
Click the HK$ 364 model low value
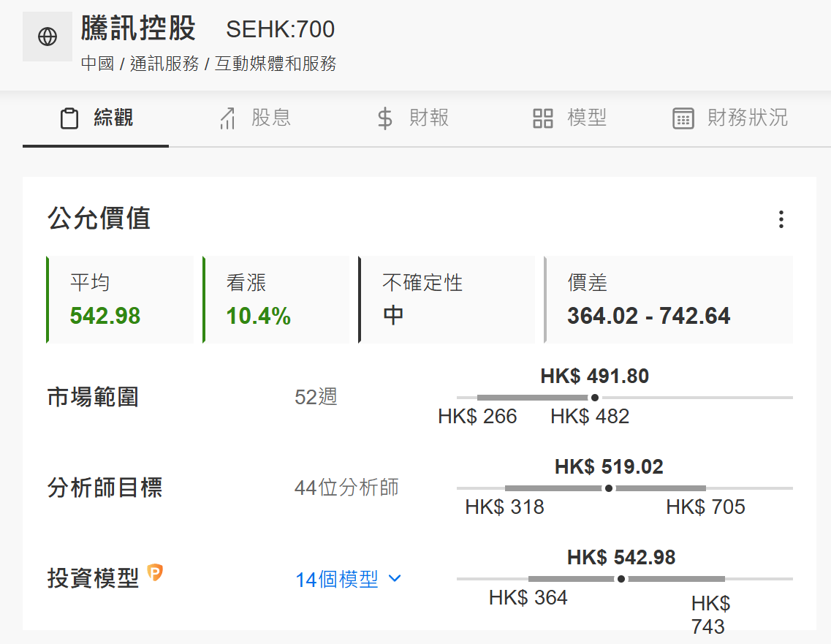coord(528,598)
